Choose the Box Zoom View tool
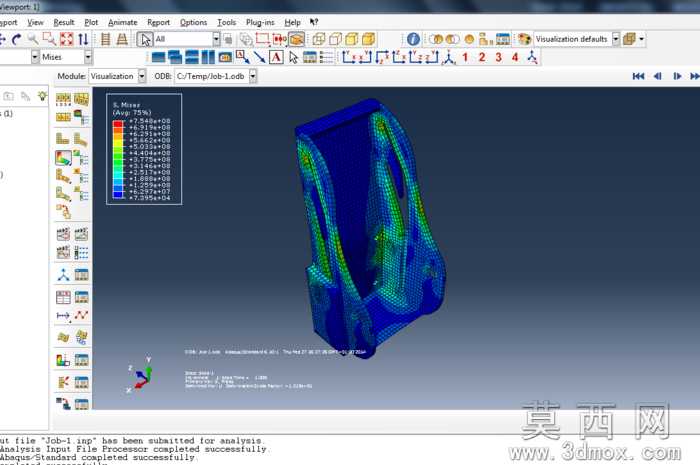This screenshot has width=700, height=465. [x=49, y=39]
